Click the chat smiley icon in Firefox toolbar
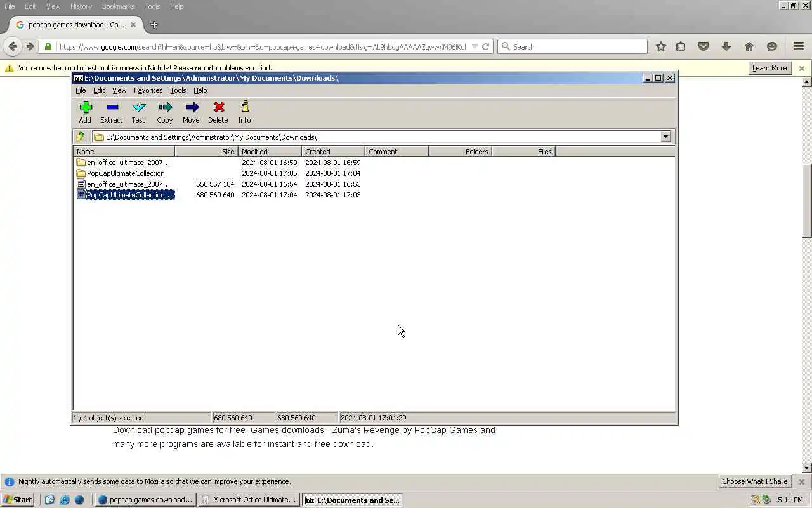812x508 pixels. 772,46
